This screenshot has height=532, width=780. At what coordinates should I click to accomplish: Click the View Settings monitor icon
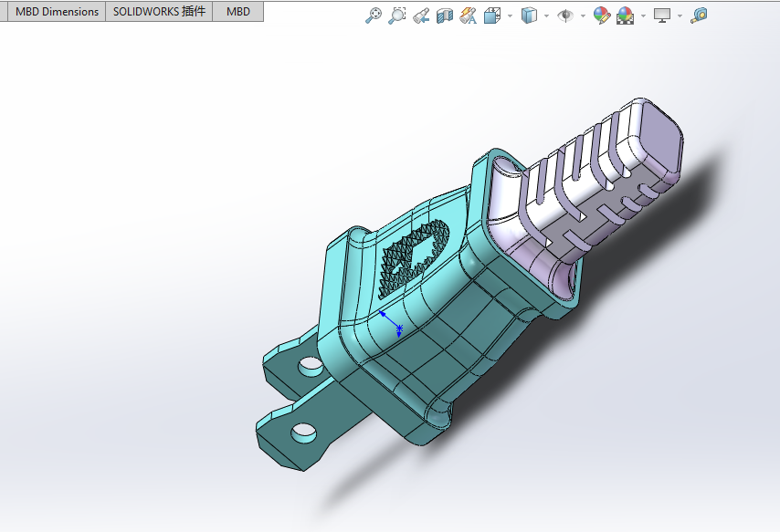click(x=662, y=16)
